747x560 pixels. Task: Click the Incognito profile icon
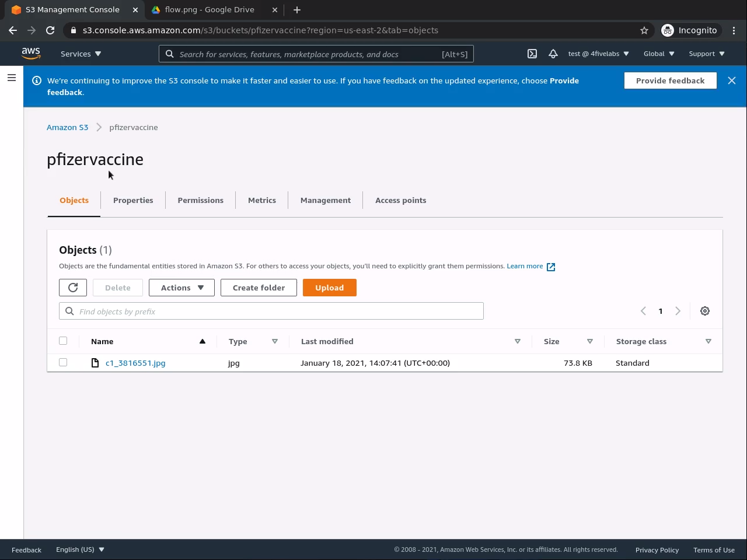pos(668,30)
